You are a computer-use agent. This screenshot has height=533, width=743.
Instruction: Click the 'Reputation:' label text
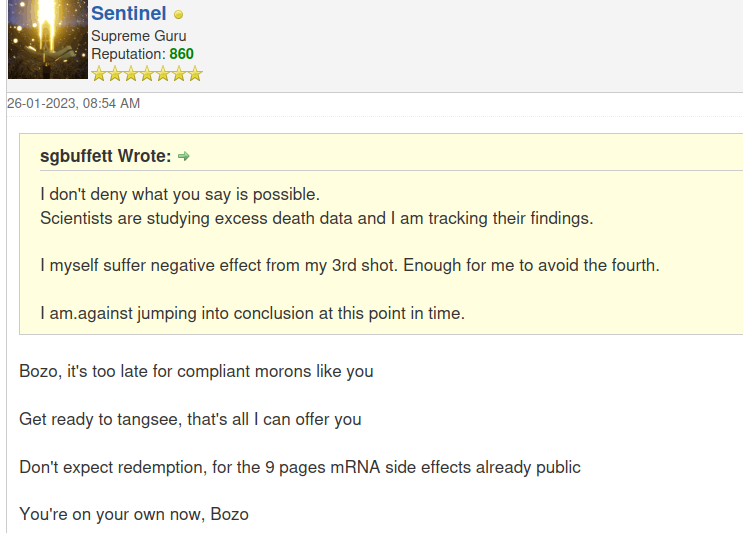tap(128, 54)
